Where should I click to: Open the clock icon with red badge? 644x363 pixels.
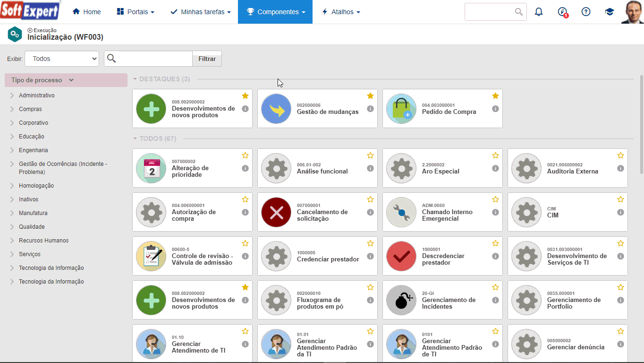(562, 12)
